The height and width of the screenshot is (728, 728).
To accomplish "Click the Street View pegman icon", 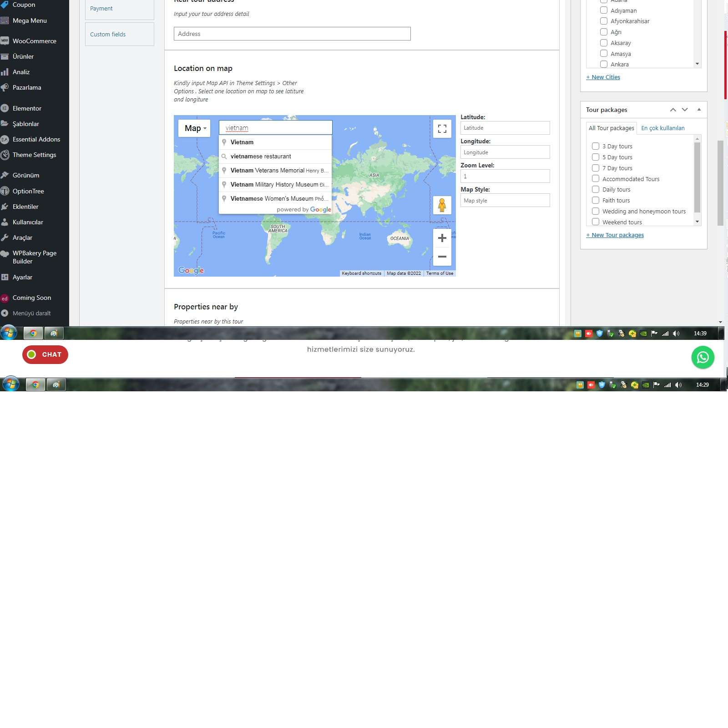I will [442, 205].
